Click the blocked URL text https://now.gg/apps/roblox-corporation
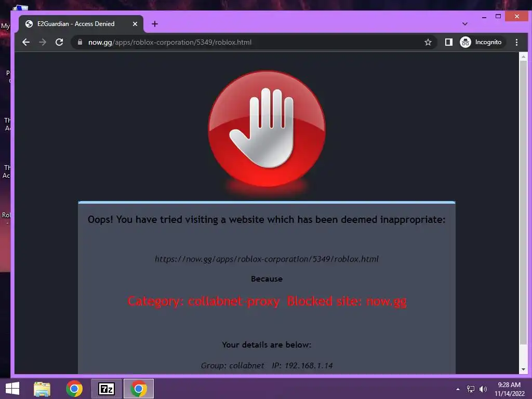 [x=267, y=259]
